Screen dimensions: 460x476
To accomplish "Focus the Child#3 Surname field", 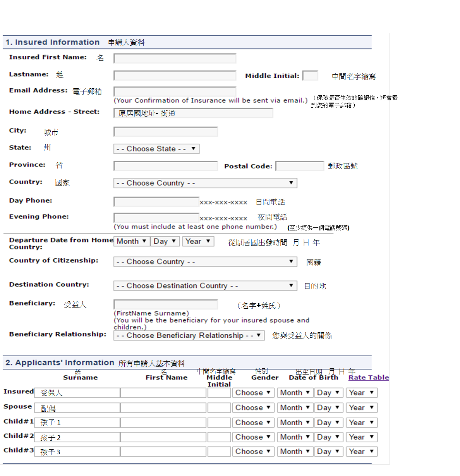I will pos(77,452).
